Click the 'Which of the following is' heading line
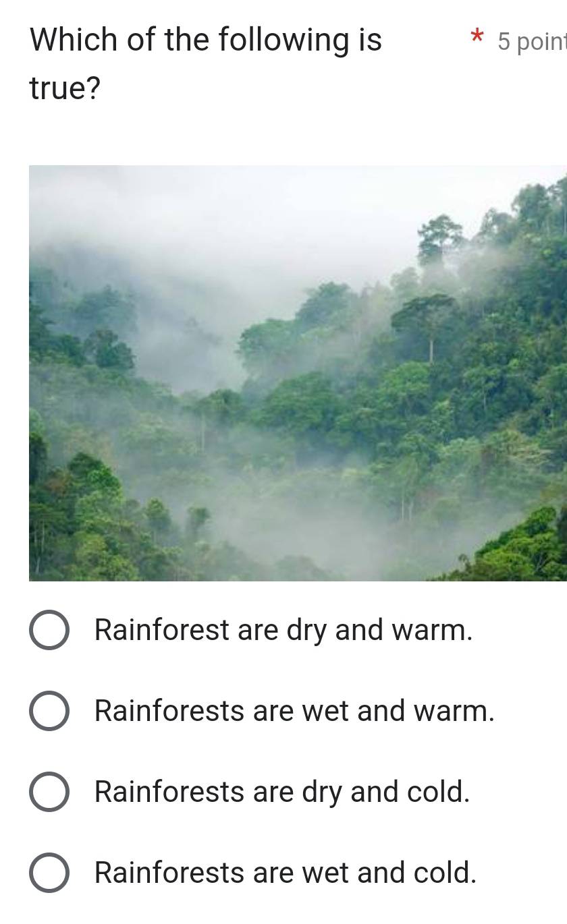This screenshot has height=924, width=567. tap(206, 40)
